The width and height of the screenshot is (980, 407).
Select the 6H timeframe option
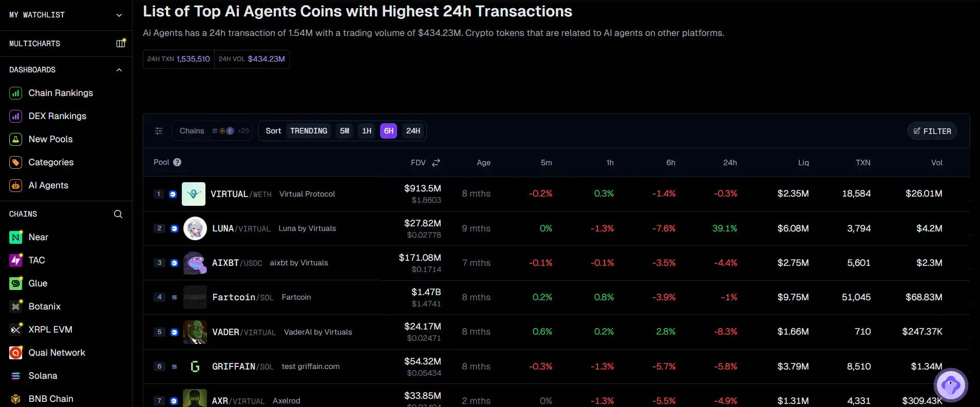click(x=389, y=131)
